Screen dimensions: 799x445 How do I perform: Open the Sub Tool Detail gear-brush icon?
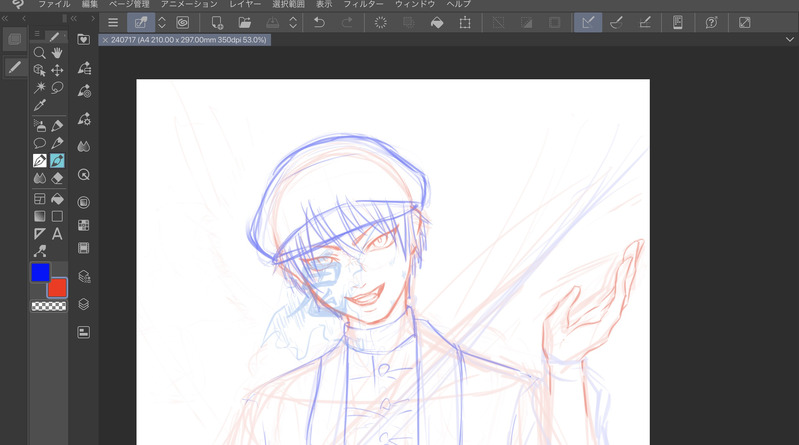(x=84, y=119)
